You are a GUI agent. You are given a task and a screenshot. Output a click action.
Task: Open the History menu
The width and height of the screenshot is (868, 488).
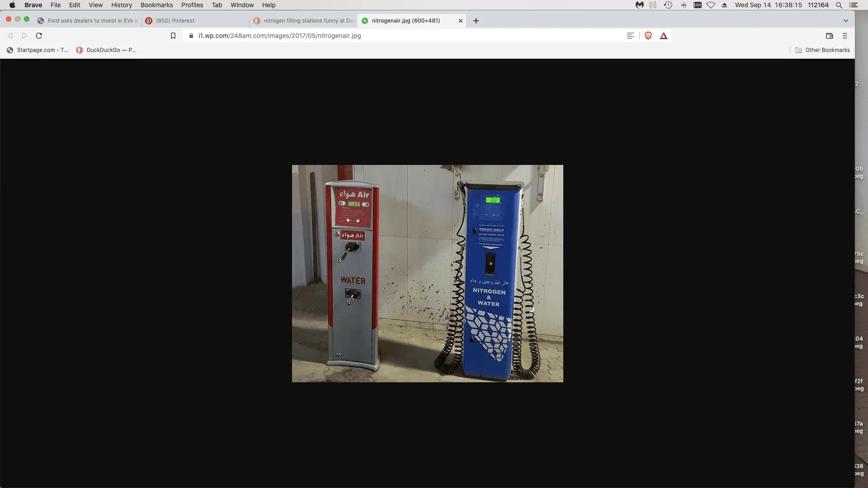click(x=122, y=5)
